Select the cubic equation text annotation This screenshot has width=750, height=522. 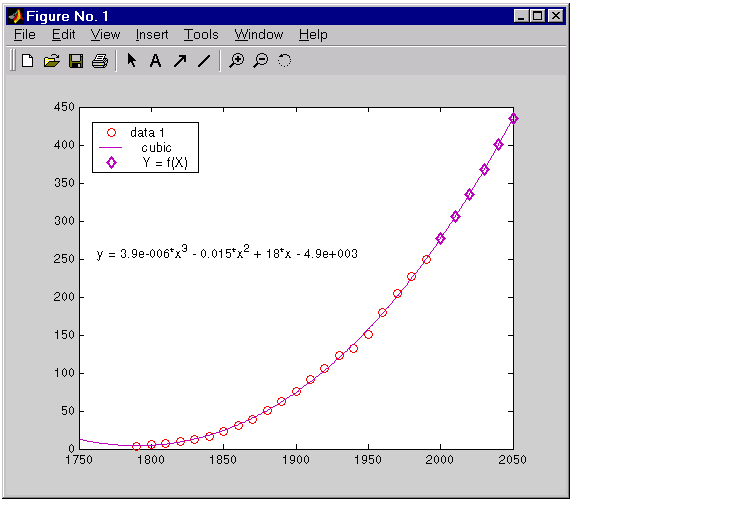tap(227, 254)
